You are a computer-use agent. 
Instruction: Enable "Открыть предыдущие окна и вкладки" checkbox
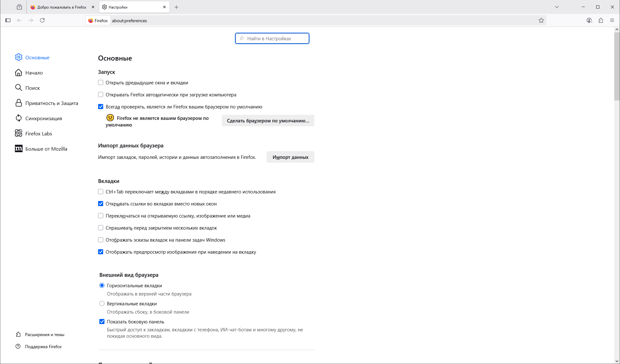click(101, 83)
